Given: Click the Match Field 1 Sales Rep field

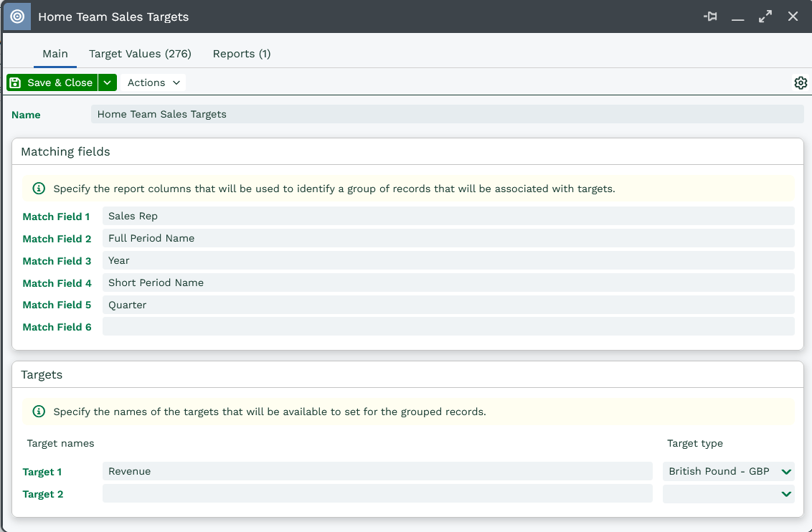Looking at the screenshot, I should [x=448, y=217].
